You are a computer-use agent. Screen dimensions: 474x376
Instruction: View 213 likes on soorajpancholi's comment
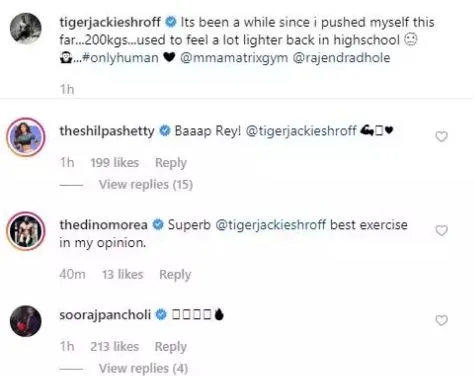coord(115,347)
